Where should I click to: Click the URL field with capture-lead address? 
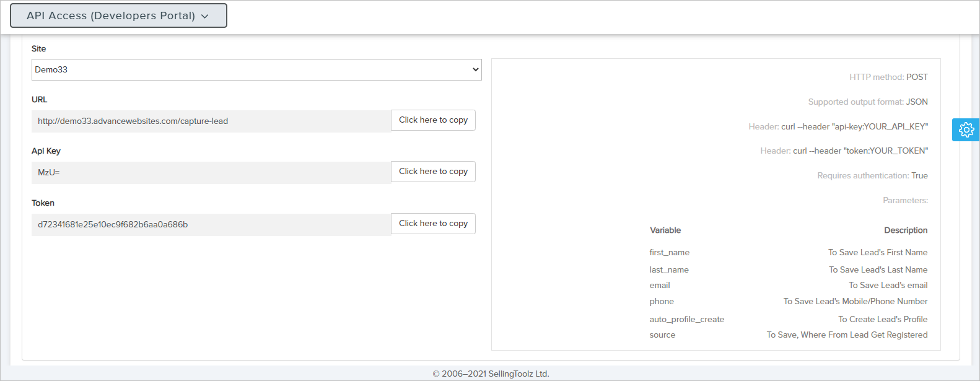(x=211, y=121)
